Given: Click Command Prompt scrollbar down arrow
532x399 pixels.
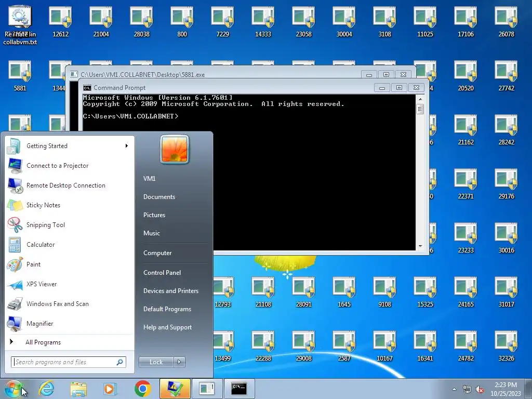Looking at the screenshot, I should 420,246.
